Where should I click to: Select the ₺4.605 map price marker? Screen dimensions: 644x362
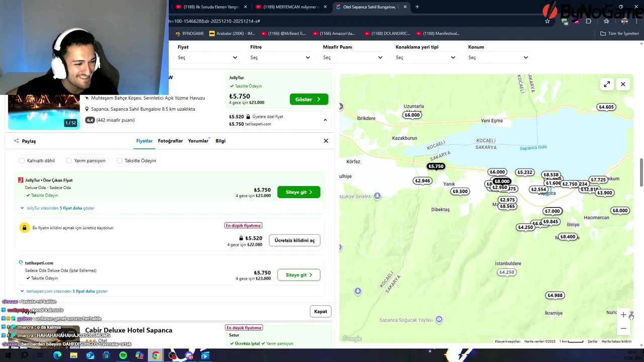tap(606, 107)
